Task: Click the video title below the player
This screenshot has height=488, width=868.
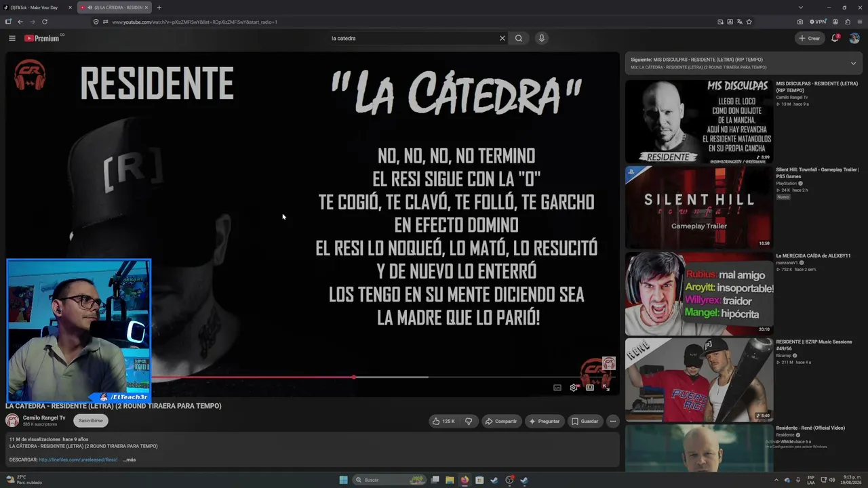Action: [113, 406]
